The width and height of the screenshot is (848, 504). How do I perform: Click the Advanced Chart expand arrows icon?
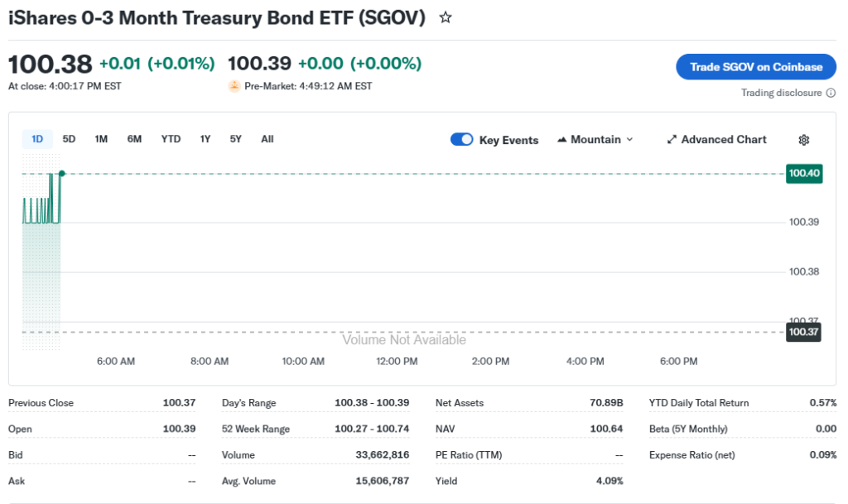672,140
